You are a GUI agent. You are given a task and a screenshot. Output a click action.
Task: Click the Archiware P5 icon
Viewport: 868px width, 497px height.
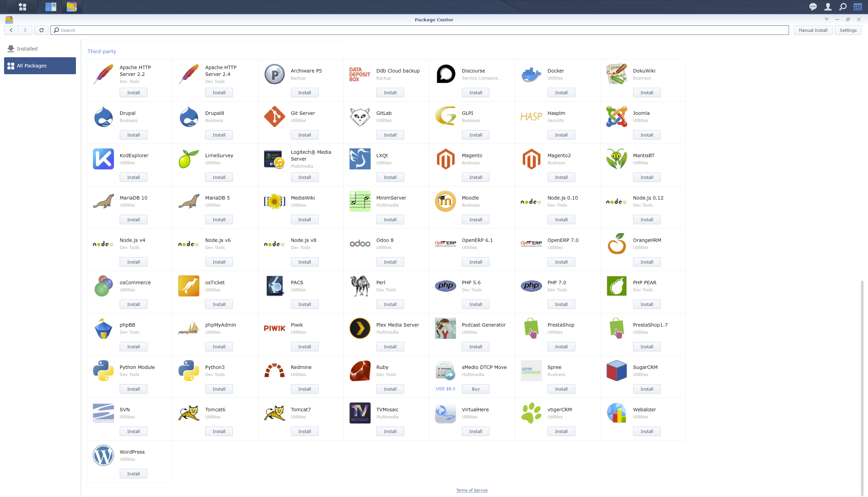click(274, 74)
